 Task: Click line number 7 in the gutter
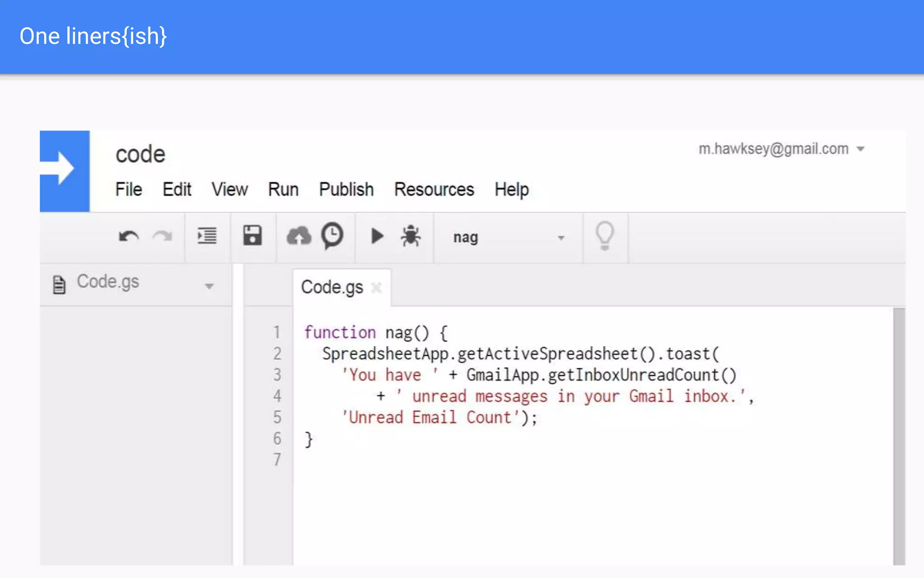tap(277, 460)
